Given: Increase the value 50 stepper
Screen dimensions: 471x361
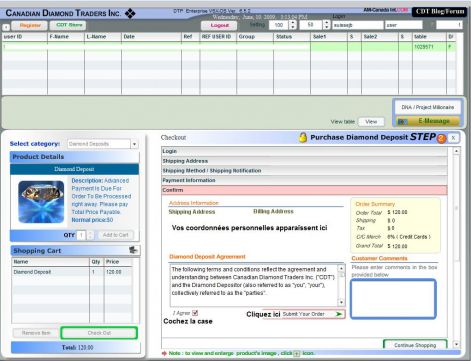Looking at the screenshot, I should (x=326, y=23).
